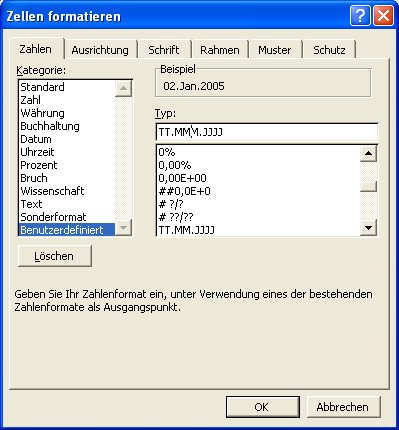Click inside the Typ format input field

[267, 132]
